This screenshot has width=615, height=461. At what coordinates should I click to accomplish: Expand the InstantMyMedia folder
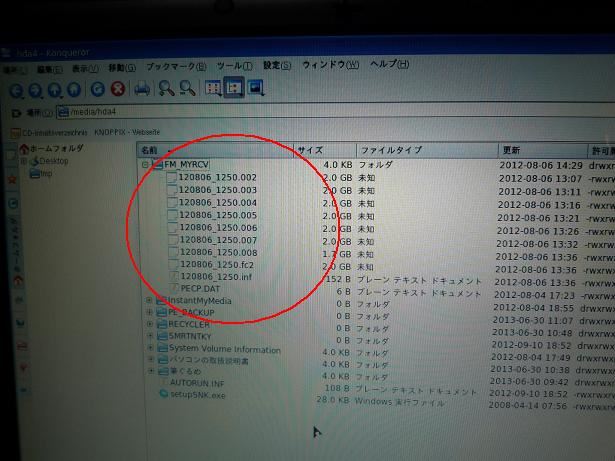click(149, 301)
